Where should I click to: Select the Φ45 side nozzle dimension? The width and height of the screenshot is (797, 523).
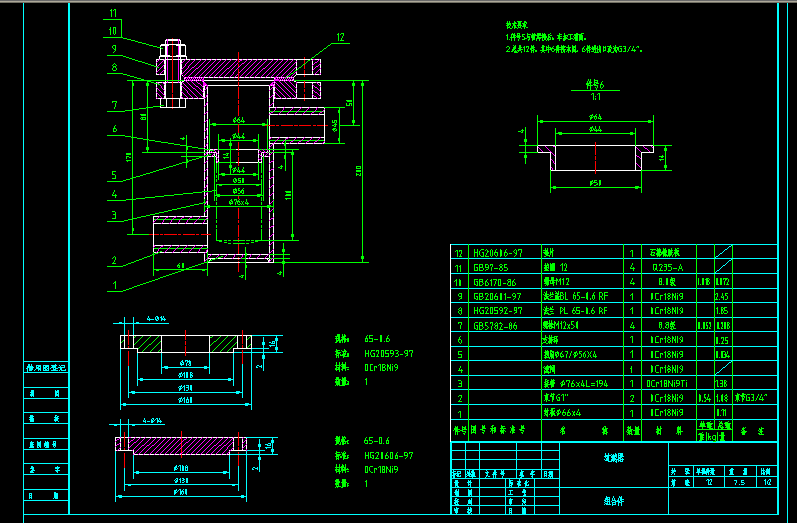click(334, 123)
